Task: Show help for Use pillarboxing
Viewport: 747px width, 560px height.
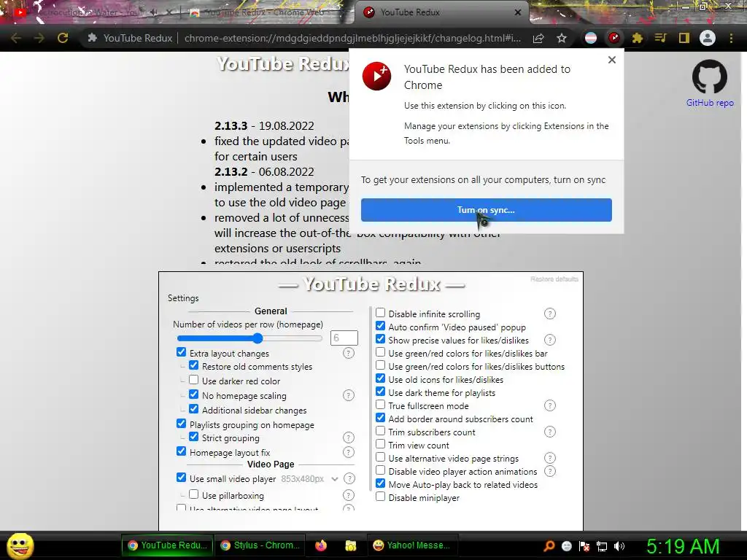Action: click(x=349, y=495)
